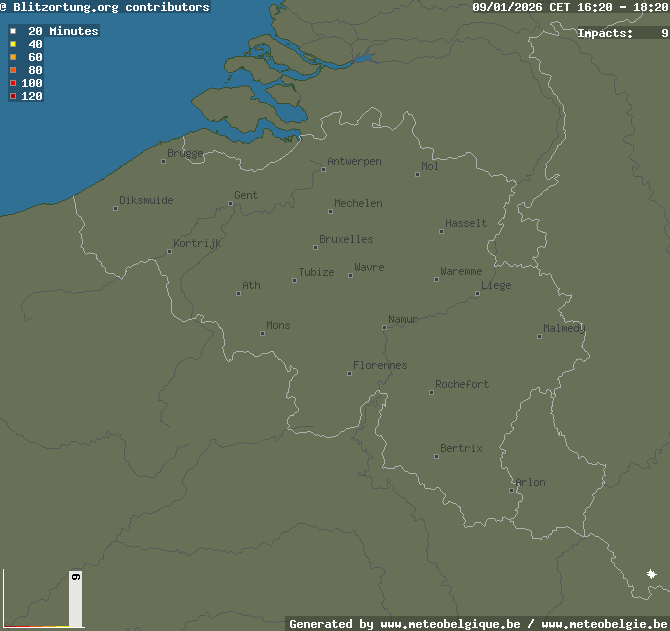670x631 pixels.
Task: Click the Arlon city marker
Action: click(x=511, y=490)
